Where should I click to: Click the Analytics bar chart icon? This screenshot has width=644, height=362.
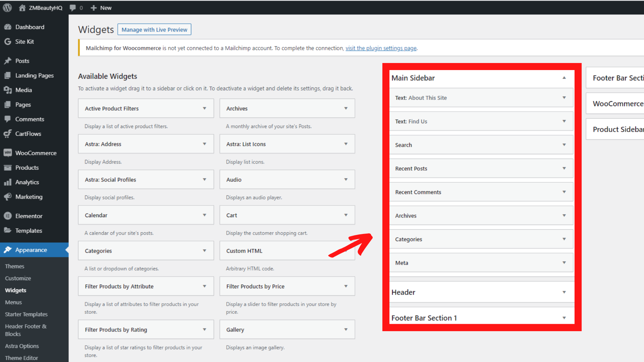pyautogui.click(x=8, y=182)
